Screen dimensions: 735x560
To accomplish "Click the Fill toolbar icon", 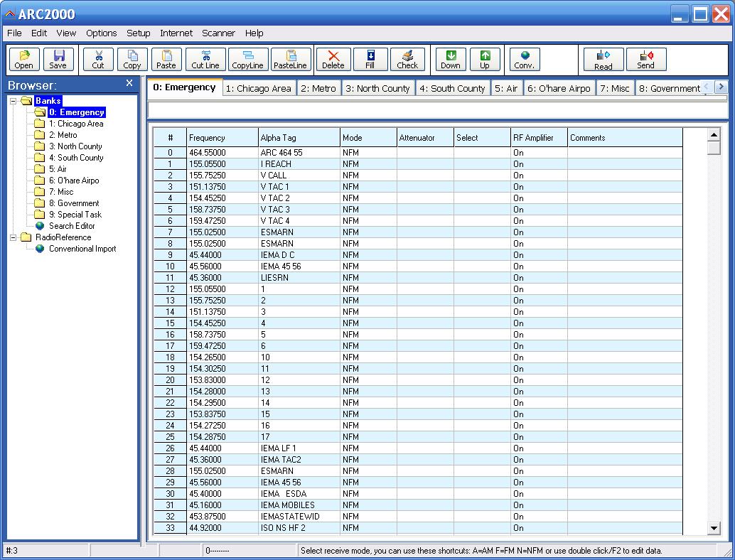I will pyautogui.click(x=370, y=59).
